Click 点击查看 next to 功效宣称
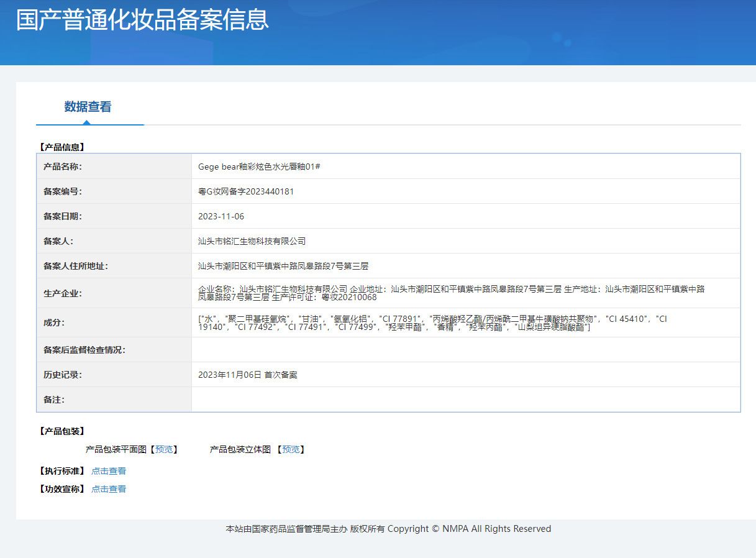The image size is (756, 558). point(109,489)
